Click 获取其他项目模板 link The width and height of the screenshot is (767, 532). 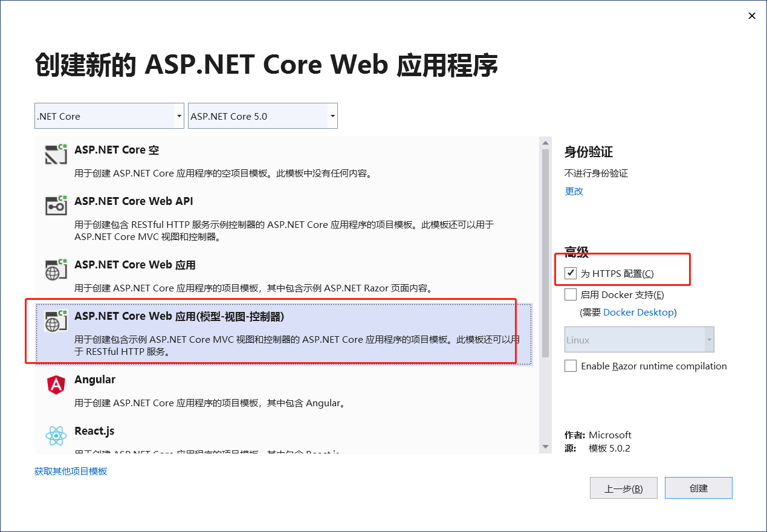click(71, 471)
